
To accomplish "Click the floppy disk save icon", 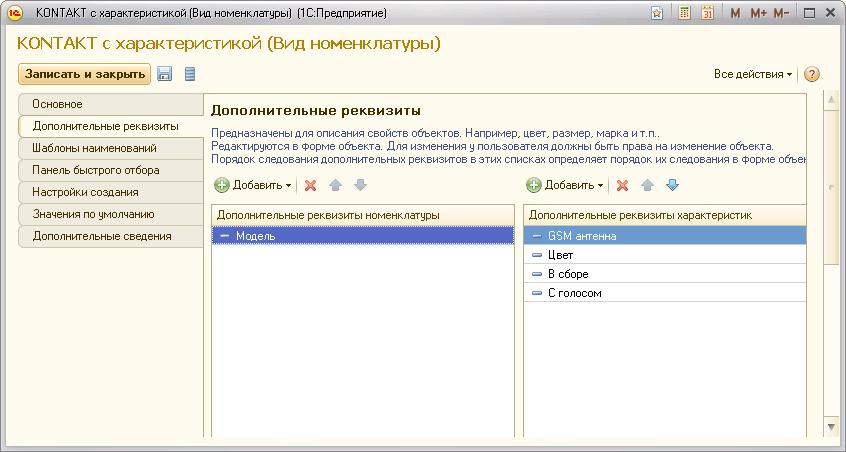I will (x=165, y=74).
